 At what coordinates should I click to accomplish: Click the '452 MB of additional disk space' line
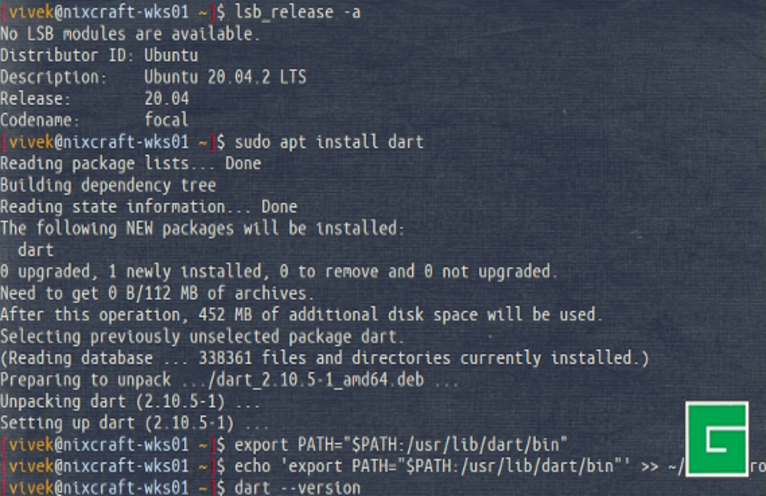point(301,315)
